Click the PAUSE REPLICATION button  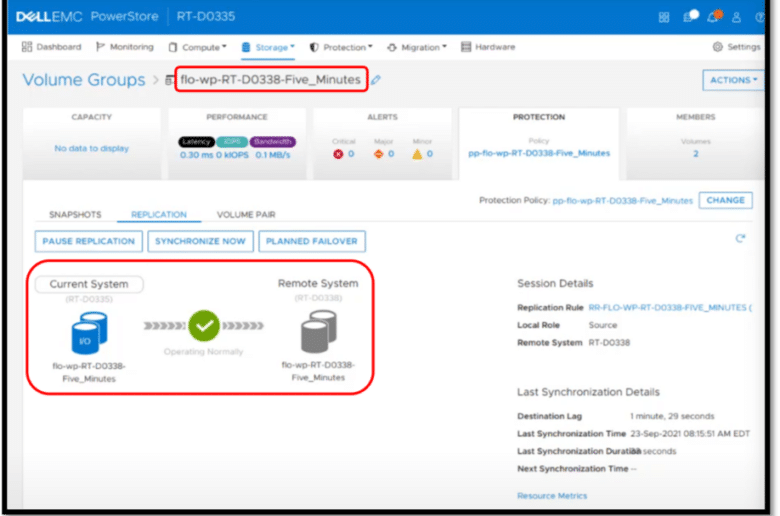pyautogui.click(x=89, y=241)
